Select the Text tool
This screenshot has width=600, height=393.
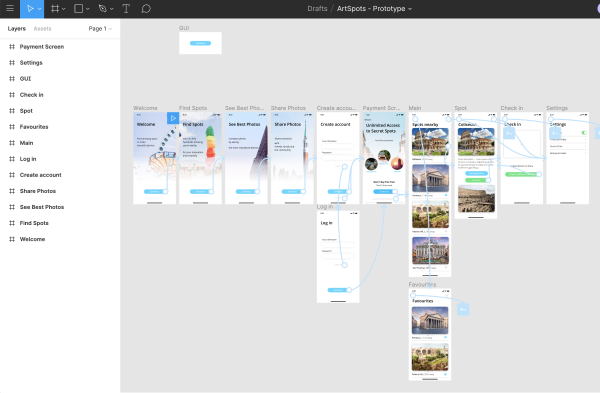point(126,8)
